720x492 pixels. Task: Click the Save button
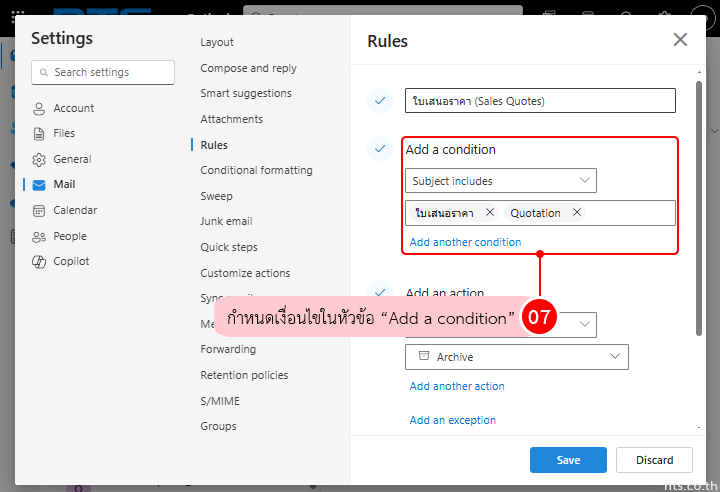[x=568, y=460]
